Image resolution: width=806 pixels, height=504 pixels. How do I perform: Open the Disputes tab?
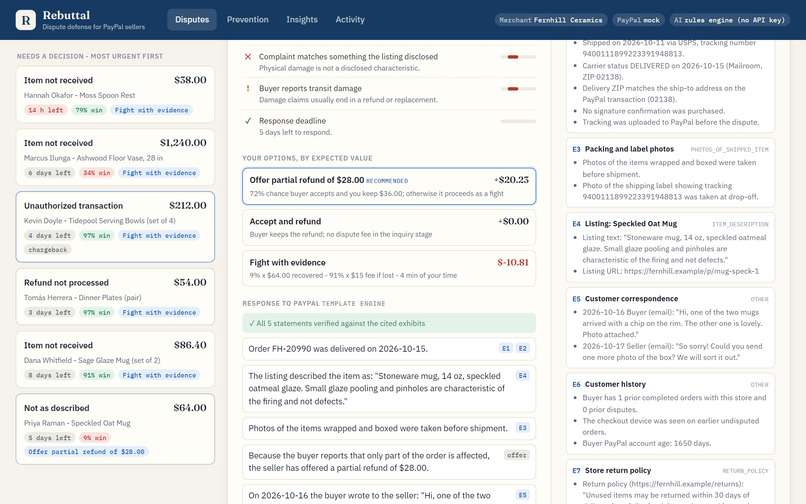pos(192,20)
